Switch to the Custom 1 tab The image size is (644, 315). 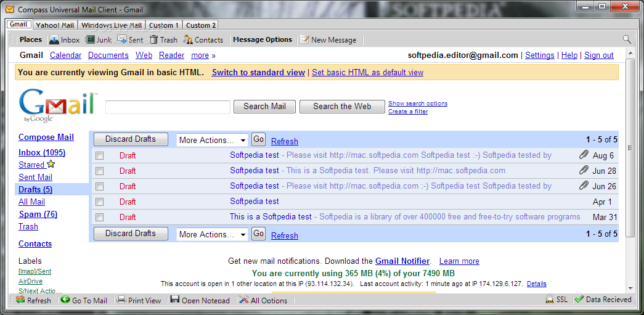coord(164,25)
